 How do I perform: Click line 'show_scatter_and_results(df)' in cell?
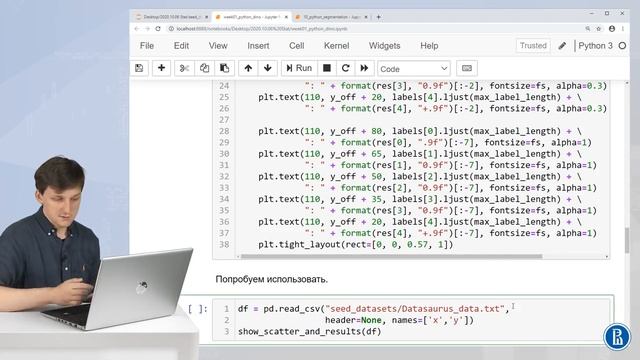click(309, 332)
